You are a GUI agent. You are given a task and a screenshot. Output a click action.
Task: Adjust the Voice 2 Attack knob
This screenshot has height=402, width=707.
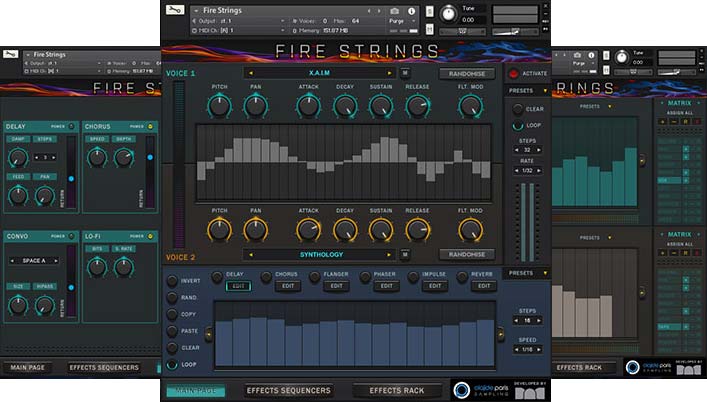pos(308,230)
